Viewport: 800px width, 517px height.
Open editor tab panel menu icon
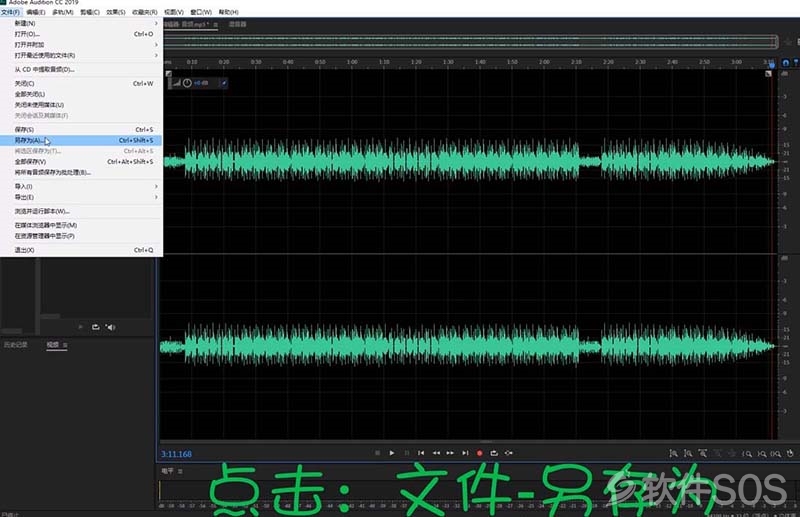(x=216, y=24)
